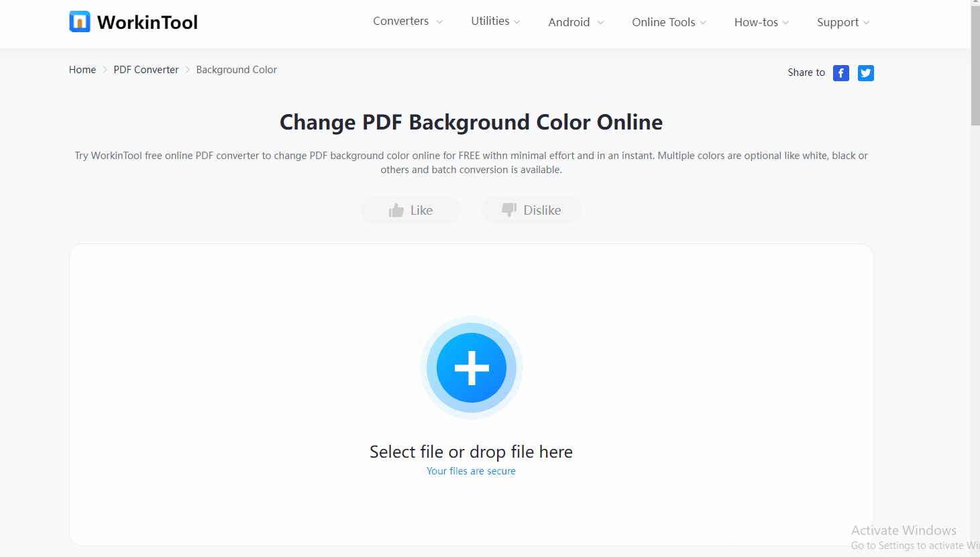Expand the Converters dropdown arrow

coord(439,22)
